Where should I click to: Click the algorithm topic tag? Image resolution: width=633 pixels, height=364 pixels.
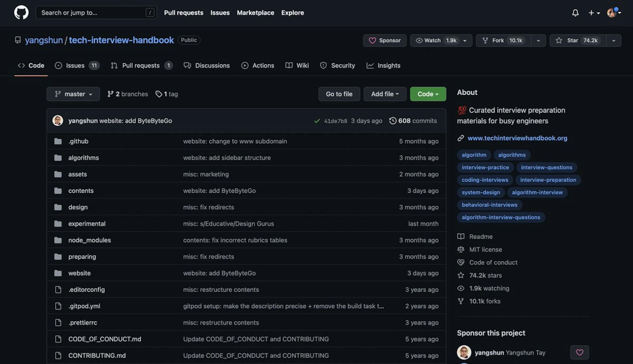point(474,155)
